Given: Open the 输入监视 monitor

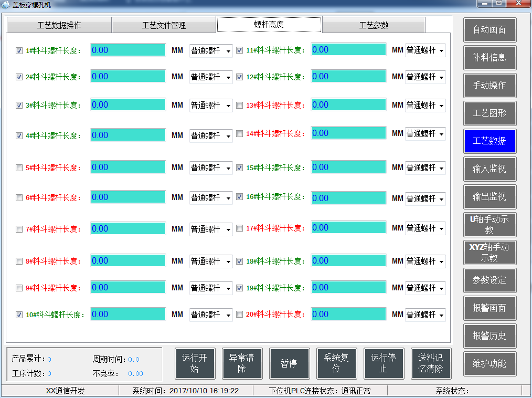Looking at the screenshot, I should [x=490, y=169].
